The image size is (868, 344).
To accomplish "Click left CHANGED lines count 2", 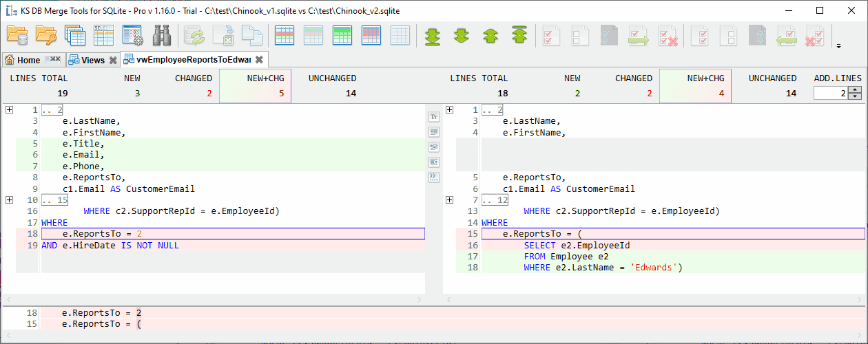I will click(x=209, y=94).
